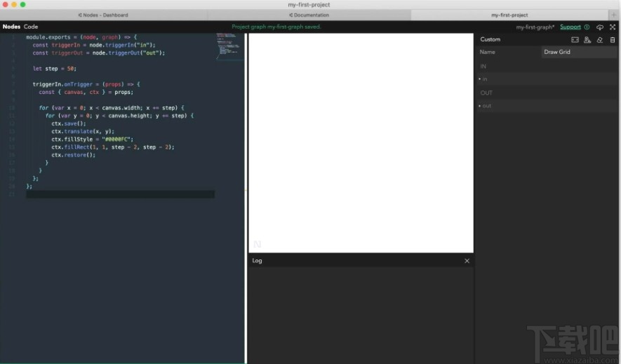621x364 pixels.
Task: Close the Log panel
Action: (x=467, y=261)
